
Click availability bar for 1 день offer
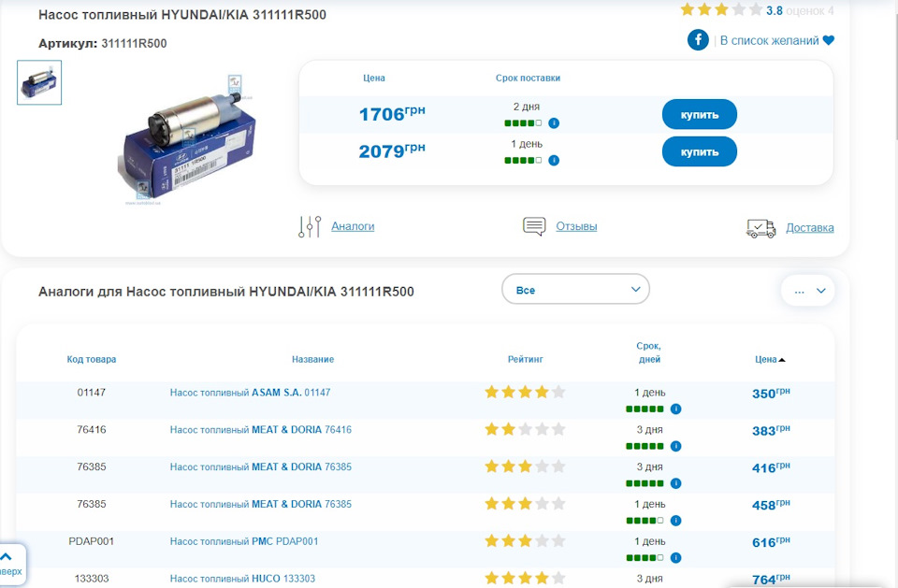coord(523,160)
